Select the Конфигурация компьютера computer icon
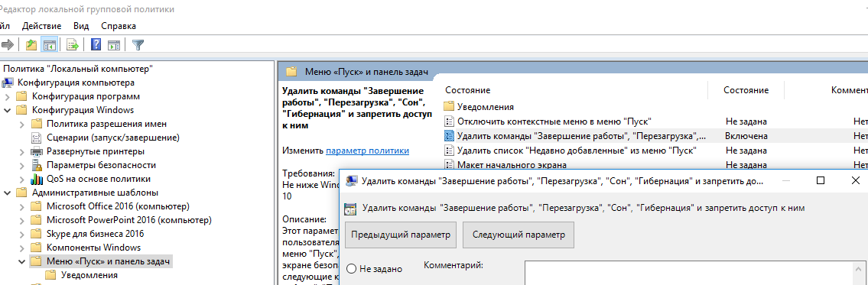Viewport: 868px width, 285px height. [x=8, y=83]
